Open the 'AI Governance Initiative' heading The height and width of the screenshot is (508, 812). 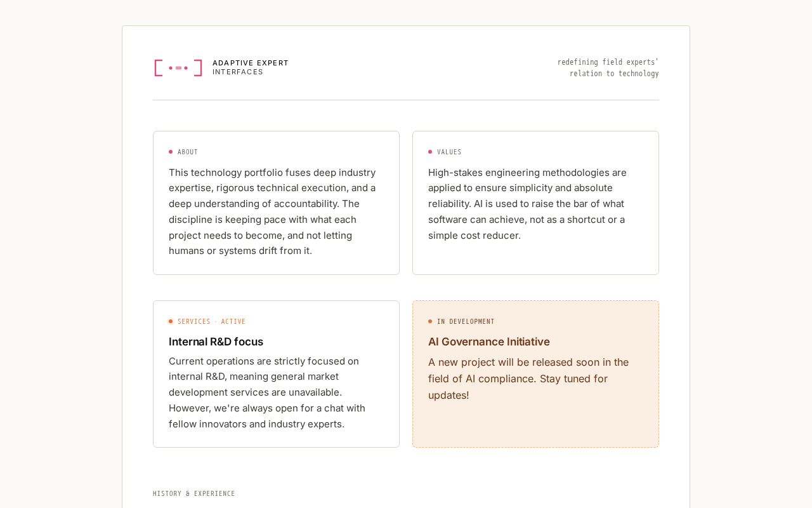(488, 342)
